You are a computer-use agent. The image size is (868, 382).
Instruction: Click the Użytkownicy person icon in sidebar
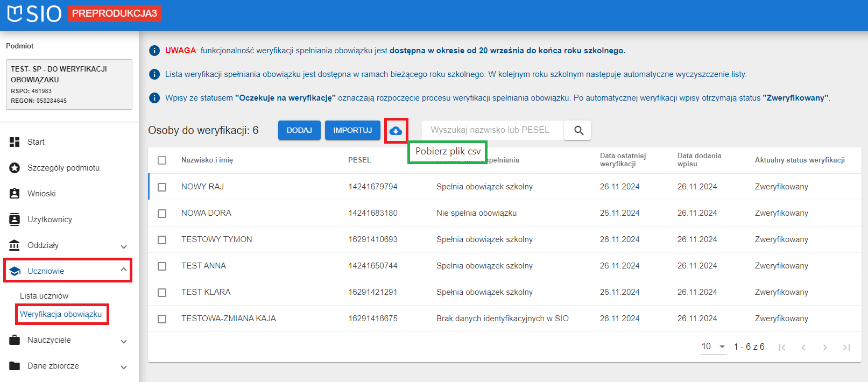coord(15,220)
